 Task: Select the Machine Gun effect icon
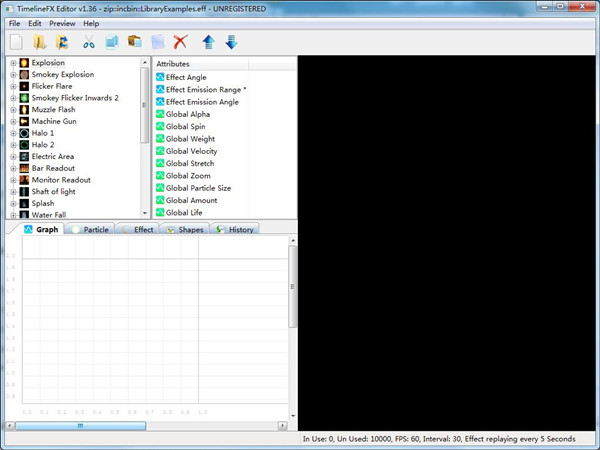click(24, 121)
